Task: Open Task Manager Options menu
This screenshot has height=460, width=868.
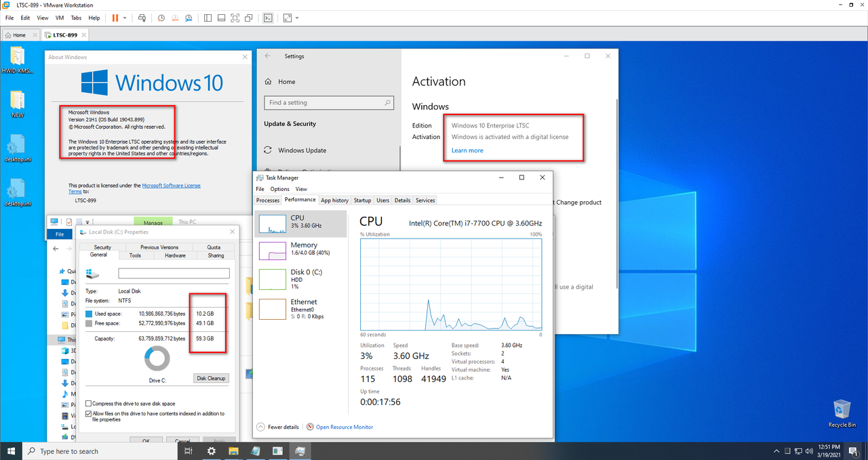Action: pos(279,189)
